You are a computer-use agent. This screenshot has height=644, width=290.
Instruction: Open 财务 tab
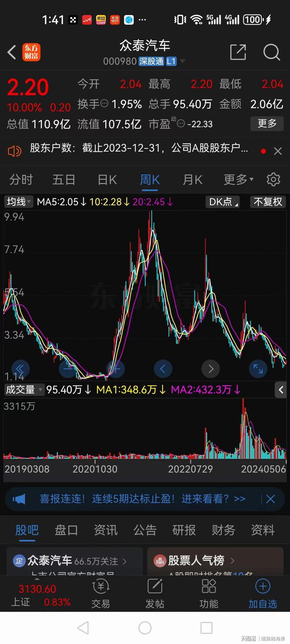tap(223, 530)
